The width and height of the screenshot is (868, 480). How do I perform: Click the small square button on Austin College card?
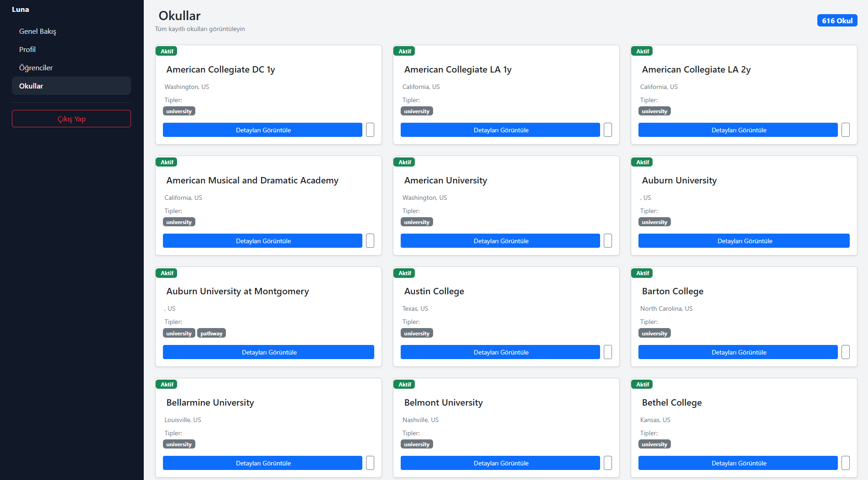click(608, 352)
